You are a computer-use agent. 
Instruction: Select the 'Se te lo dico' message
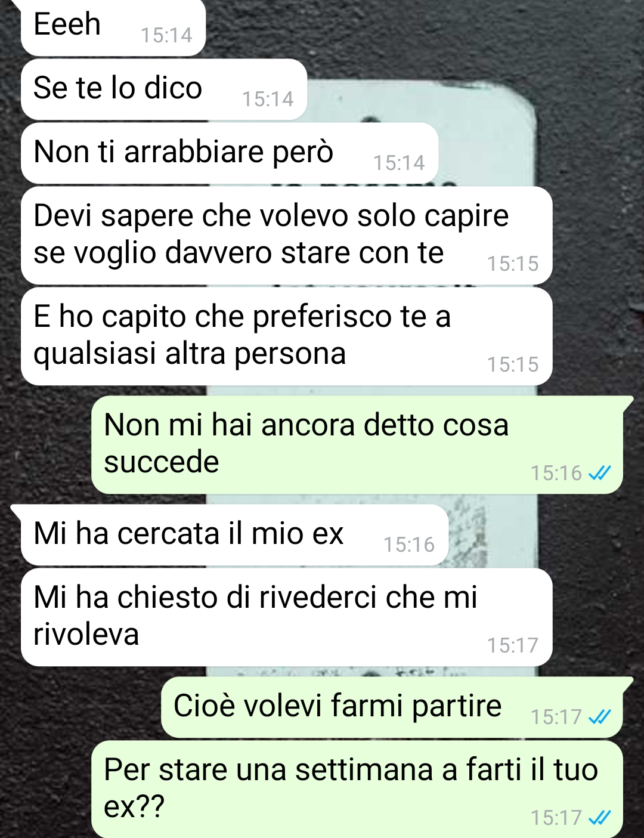164,89
